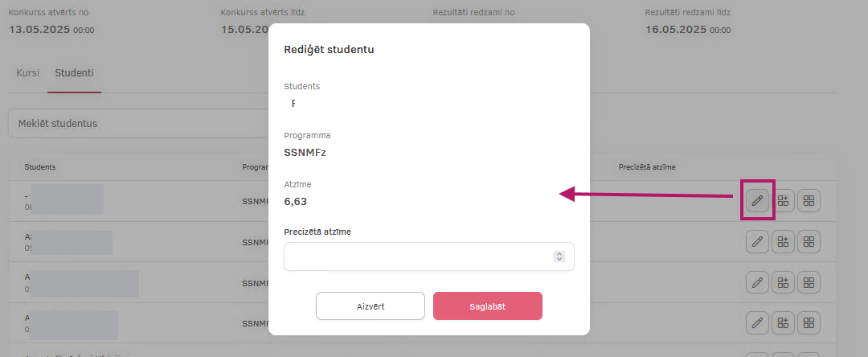Image resolution: width=868 pixels, height=357 pixels.
Task: Save changes with the Saglabāt button
Action: tap(488, 306)
